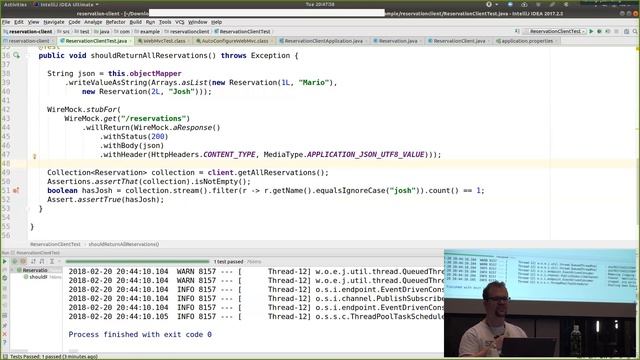Switch to the ReservationClientApplication.java tab
This screenshot has width=640, height=360.
[323, 41]
